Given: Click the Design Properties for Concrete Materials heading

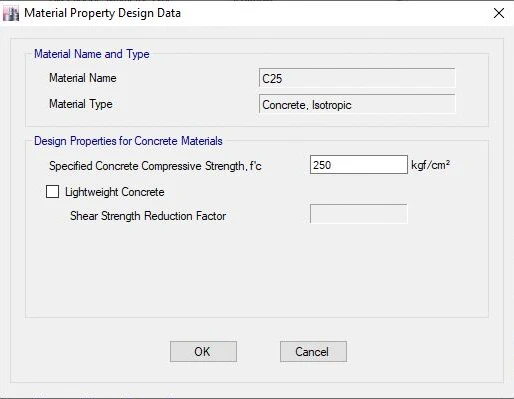Looking at the screenshot, I should pos(128,141).
